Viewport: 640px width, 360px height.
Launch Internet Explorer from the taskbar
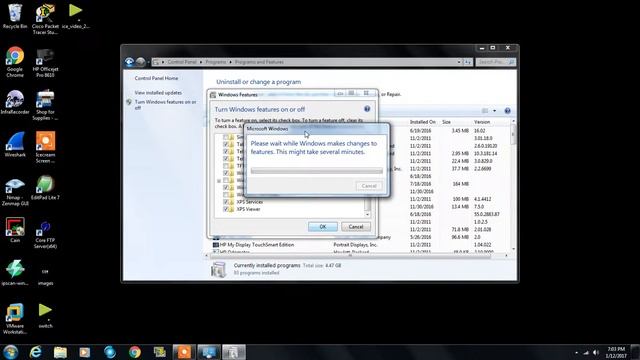coord(36,352)
